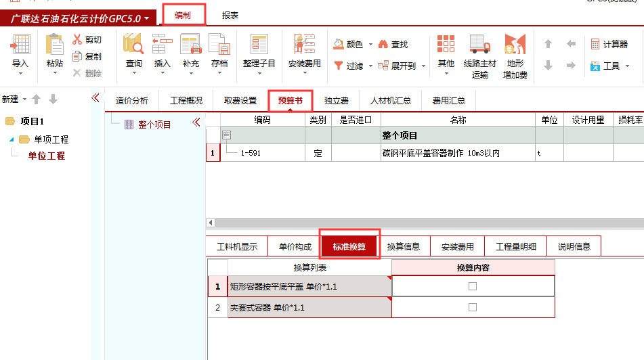Click the 粘贴 paste icon
This screenshot has width=644, height=360.
[x=54, y=46]
